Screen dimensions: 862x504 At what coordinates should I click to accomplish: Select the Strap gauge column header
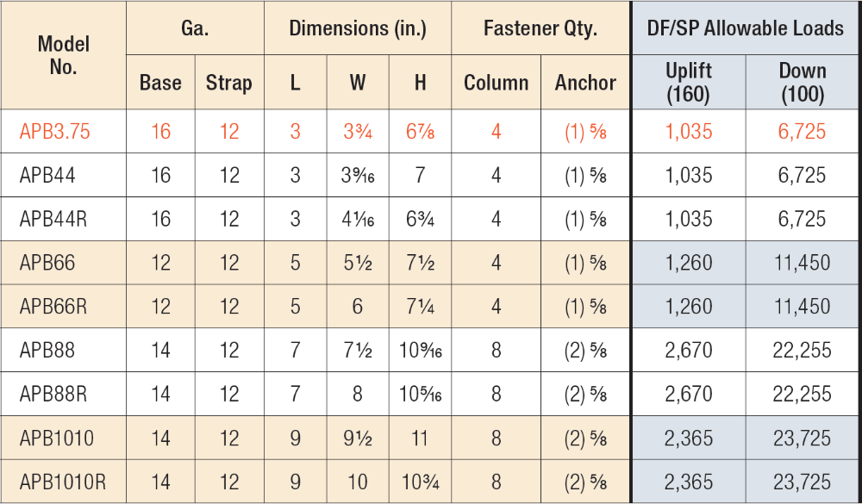coord(228,84)
